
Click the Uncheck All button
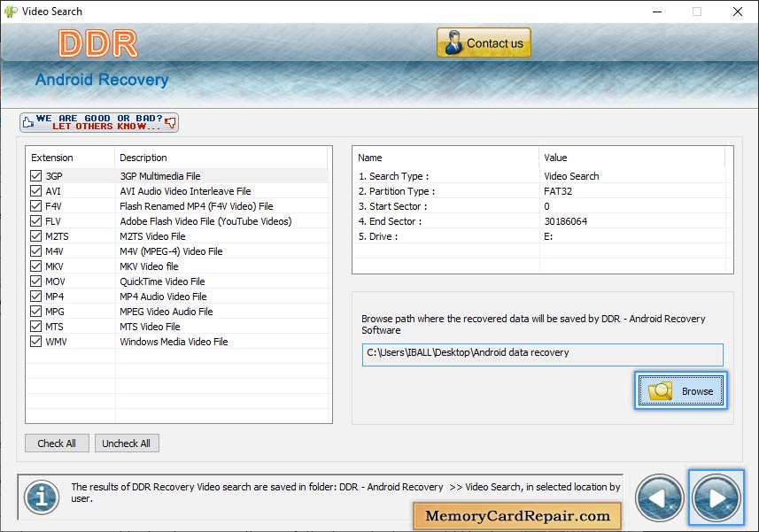[x=127, y=443]
